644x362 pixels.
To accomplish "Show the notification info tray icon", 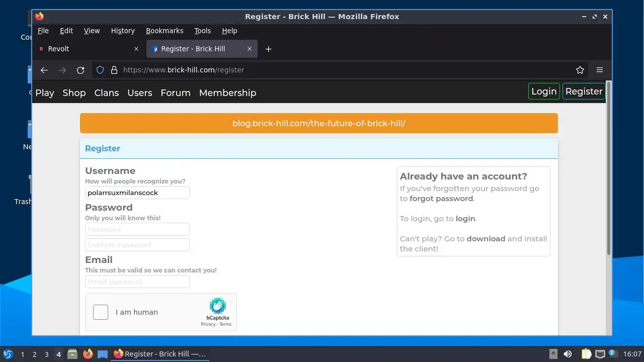I will coord(612,353).
